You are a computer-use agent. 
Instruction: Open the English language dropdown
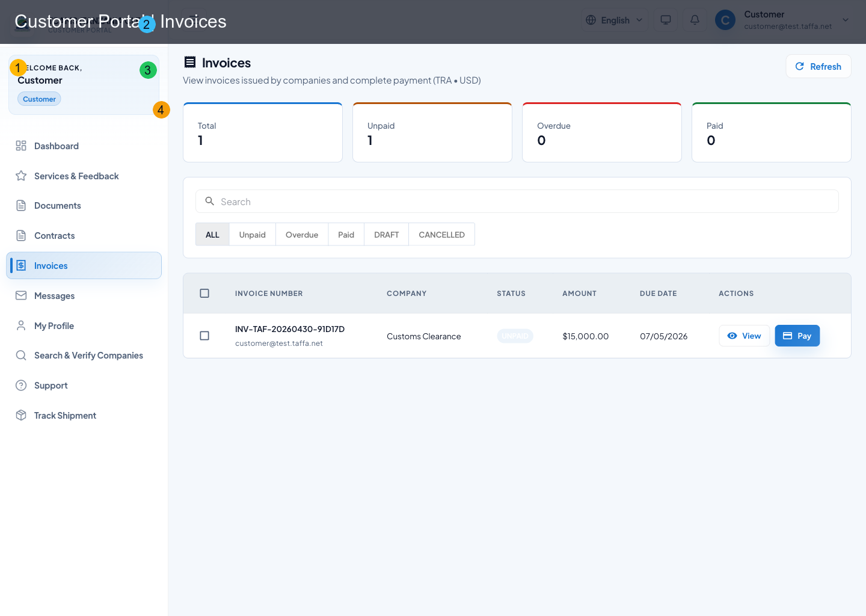tap(615, 20)
